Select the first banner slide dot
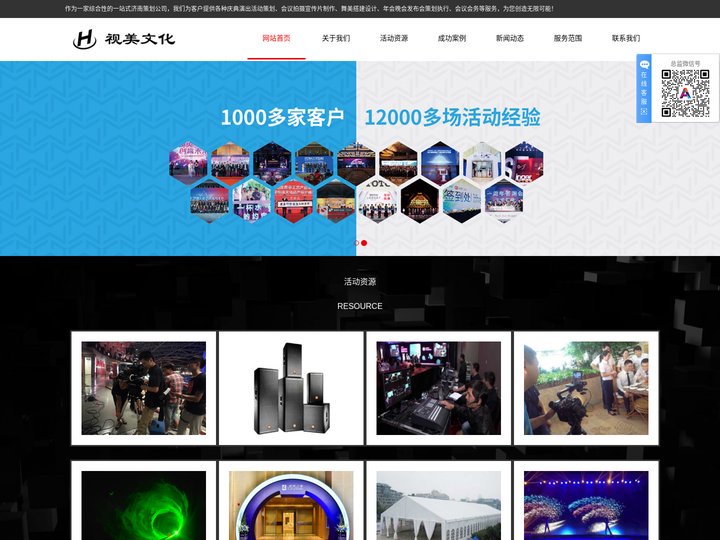 coord(356,243)
